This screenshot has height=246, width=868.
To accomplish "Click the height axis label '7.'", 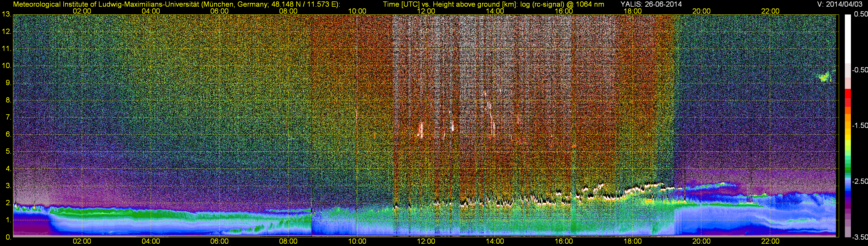I will (x=8, y=117).
